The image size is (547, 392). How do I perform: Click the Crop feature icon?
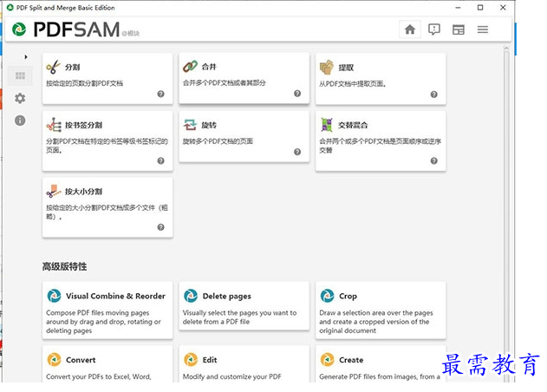click(x=327, y=296)
